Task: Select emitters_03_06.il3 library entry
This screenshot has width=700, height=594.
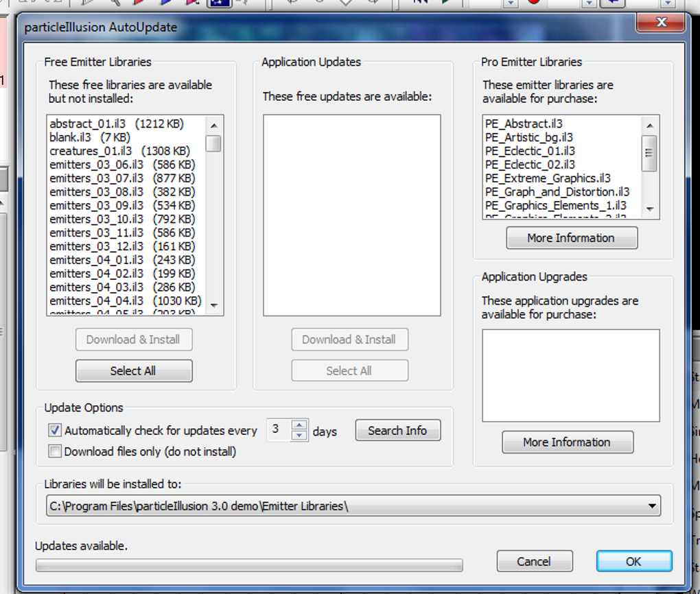Action: coord(122,165)
